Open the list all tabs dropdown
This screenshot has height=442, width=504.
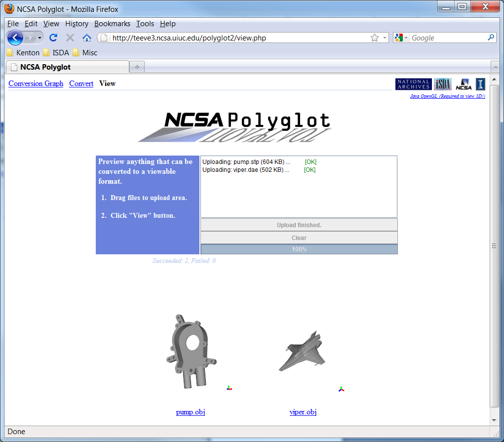(496, 67)
